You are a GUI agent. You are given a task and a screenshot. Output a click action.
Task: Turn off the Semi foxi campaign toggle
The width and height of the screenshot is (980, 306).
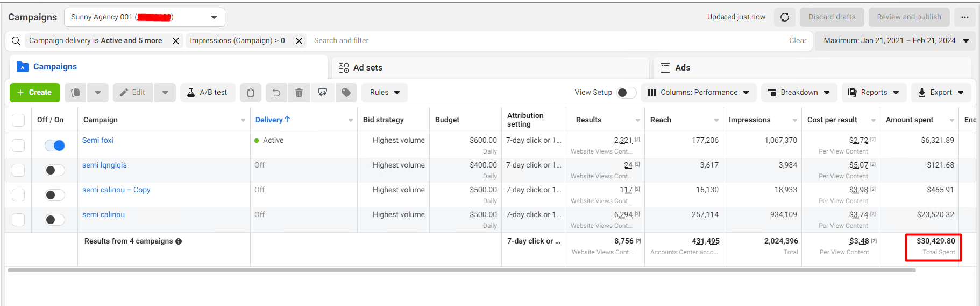pos(55,145)
